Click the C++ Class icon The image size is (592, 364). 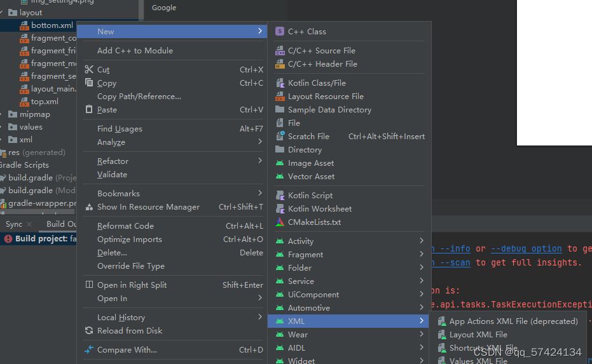tap(279, 31)
